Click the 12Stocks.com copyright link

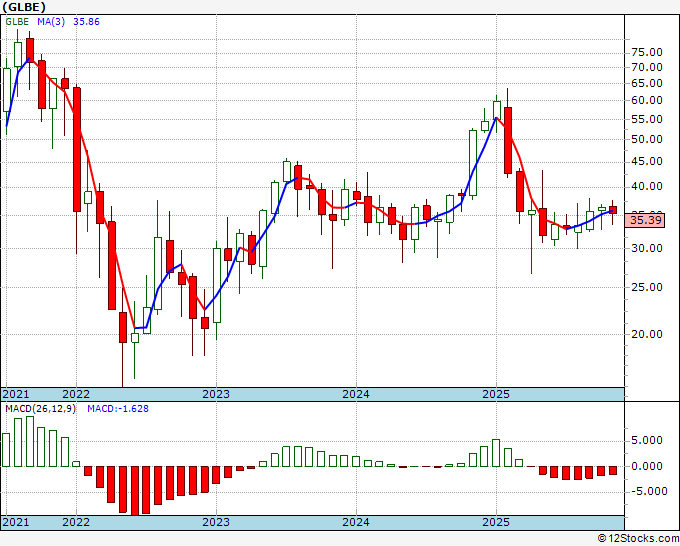(638, 539)
